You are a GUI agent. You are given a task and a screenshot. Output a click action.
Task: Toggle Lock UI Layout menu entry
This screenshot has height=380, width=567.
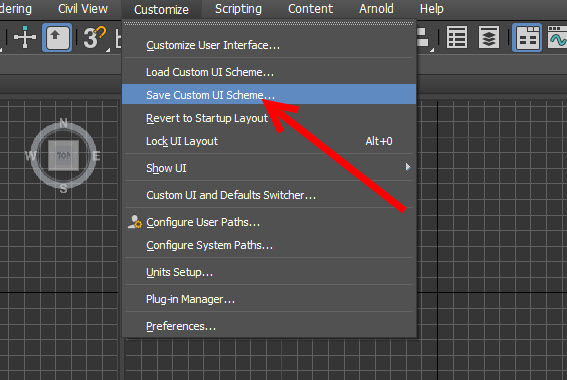tap(269, 141)
